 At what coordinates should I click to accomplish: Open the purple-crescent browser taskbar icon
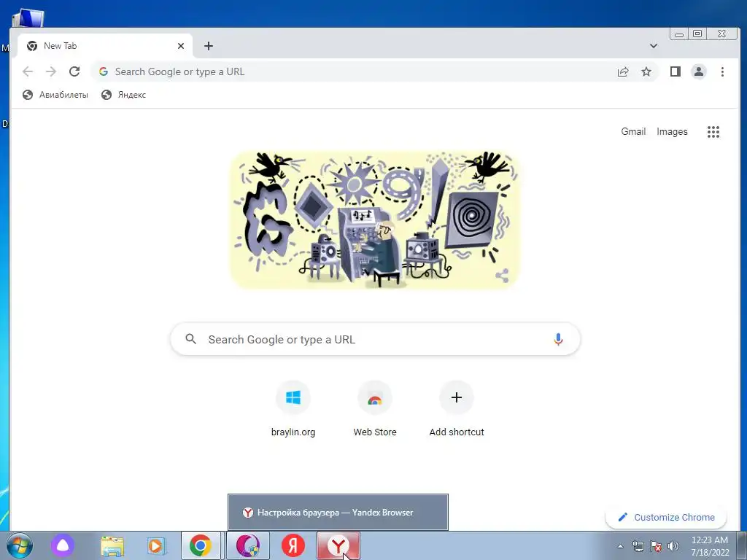coord(248,545)
